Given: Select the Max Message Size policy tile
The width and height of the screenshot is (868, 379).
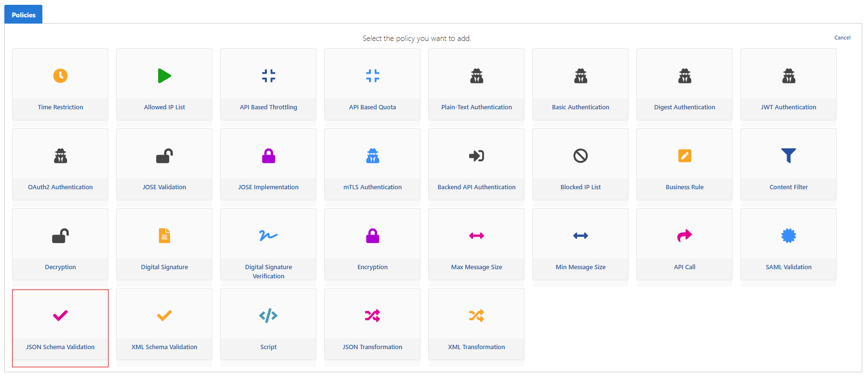Looking at the screenshot, I should coord(476,244).
